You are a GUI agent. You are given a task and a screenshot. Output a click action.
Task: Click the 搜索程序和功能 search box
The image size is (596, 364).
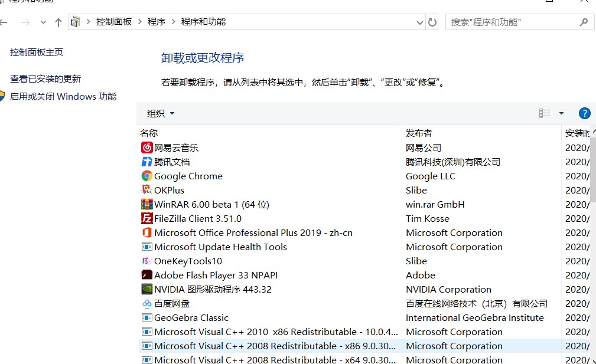[x=511, y=22]
